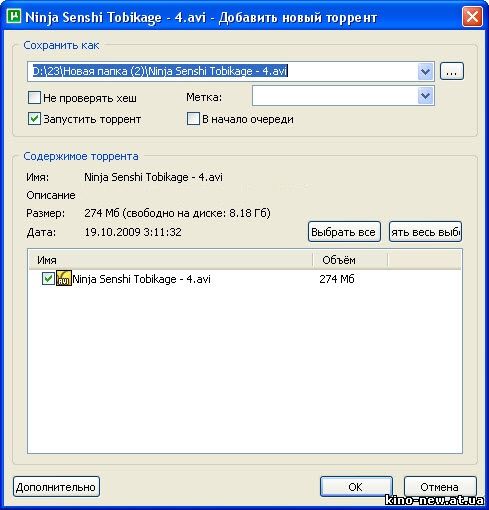Click the AVI file type icon
Image resolution: width=489 pixels, height=510 pixels.
pos(64,278)
